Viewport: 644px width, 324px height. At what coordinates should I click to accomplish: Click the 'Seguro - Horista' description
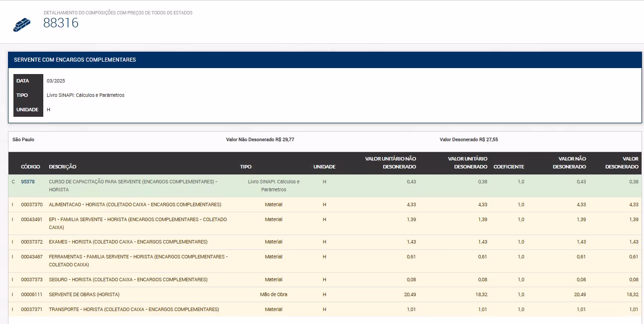pyautogui.click(x=128, y=280)
